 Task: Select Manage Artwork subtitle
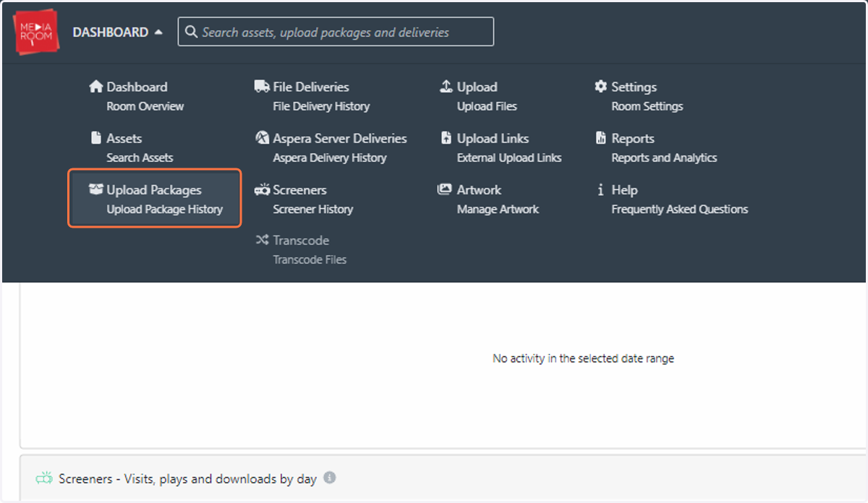point(498,210)
